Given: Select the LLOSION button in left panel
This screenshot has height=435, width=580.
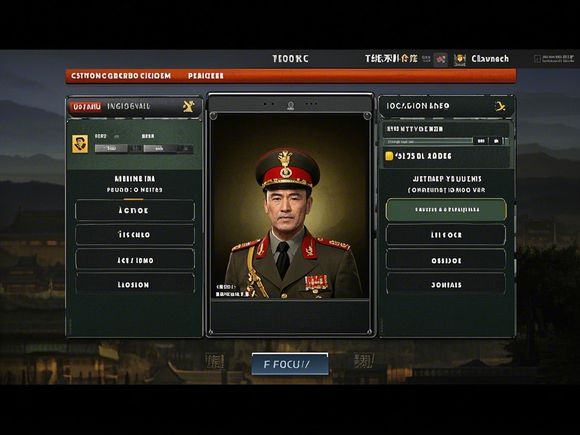Looking at the screenshot, I should click(135, 284).
